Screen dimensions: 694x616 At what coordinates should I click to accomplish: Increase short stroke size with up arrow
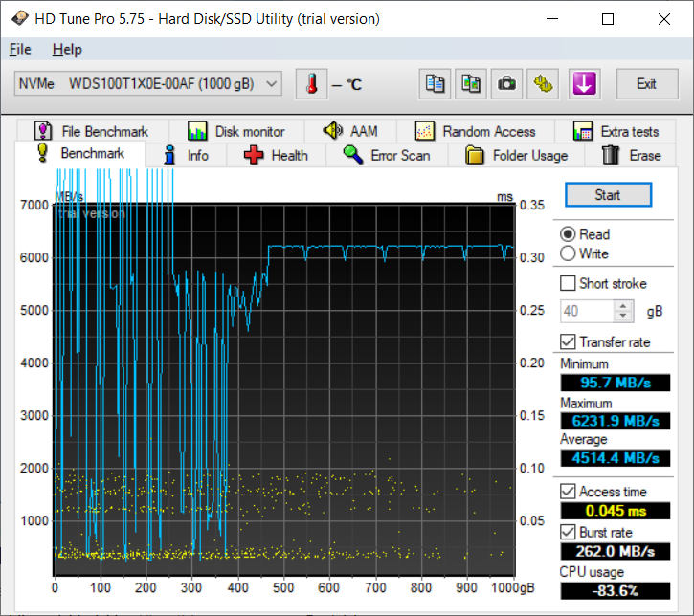click(623, 306)
